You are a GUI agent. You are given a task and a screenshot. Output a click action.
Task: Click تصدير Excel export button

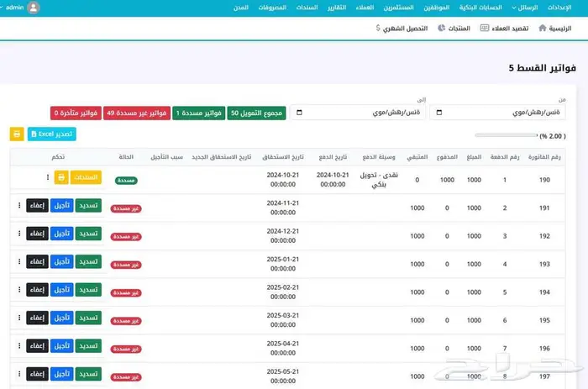[52, 134]
